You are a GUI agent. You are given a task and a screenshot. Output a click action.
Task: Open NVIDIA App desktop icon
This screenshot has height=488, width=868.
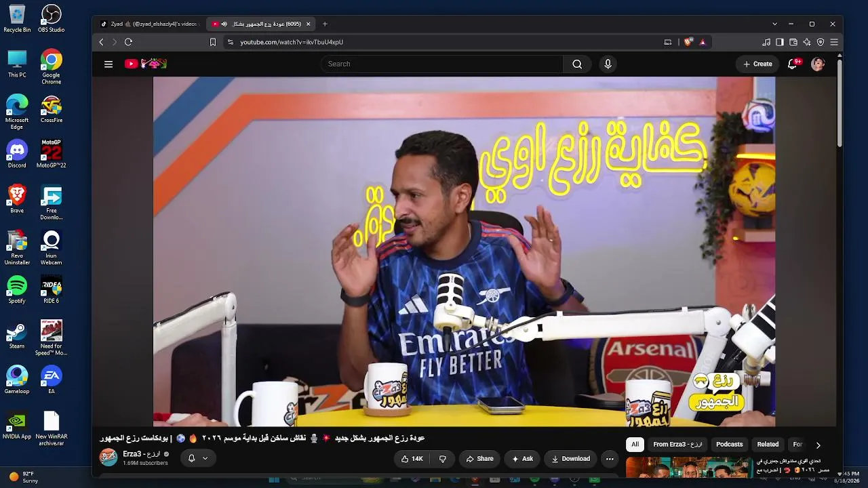pyautogui.click(x=17, y=426)
